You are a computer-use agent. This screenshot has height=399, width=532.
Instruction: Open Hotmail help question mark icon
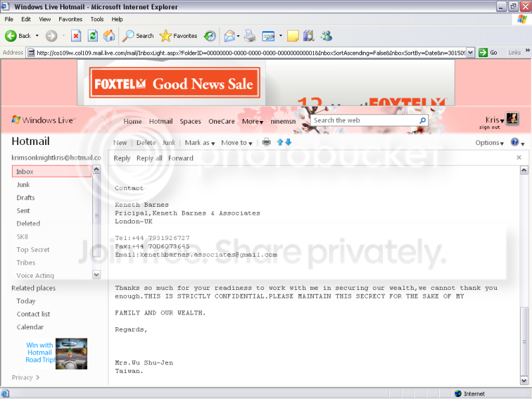[515, 142]
